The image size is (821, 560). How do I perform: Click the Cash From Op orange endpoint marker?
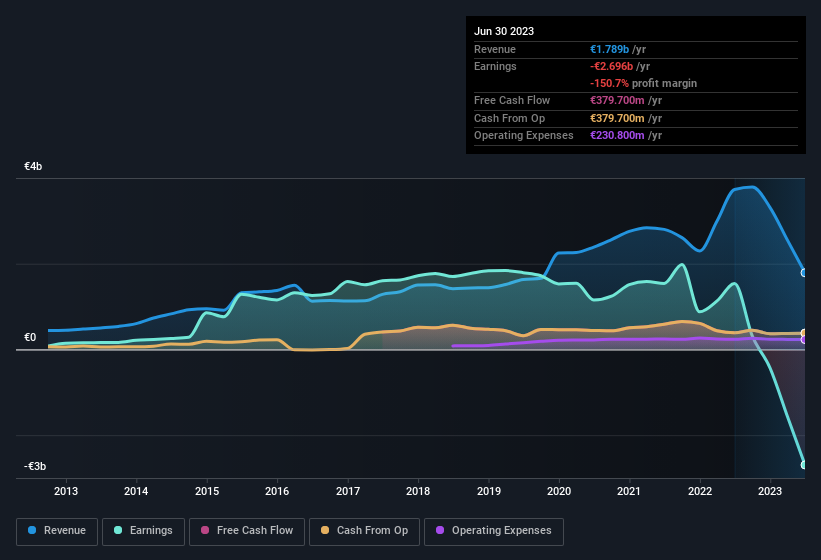(804, 333)
